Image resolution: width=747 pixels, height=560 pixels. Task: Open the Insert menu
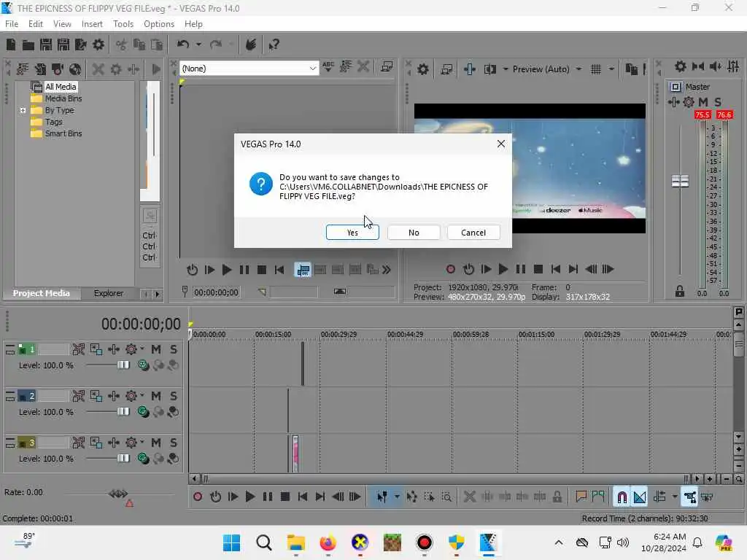pyautogui.click(x=92, y=24)
